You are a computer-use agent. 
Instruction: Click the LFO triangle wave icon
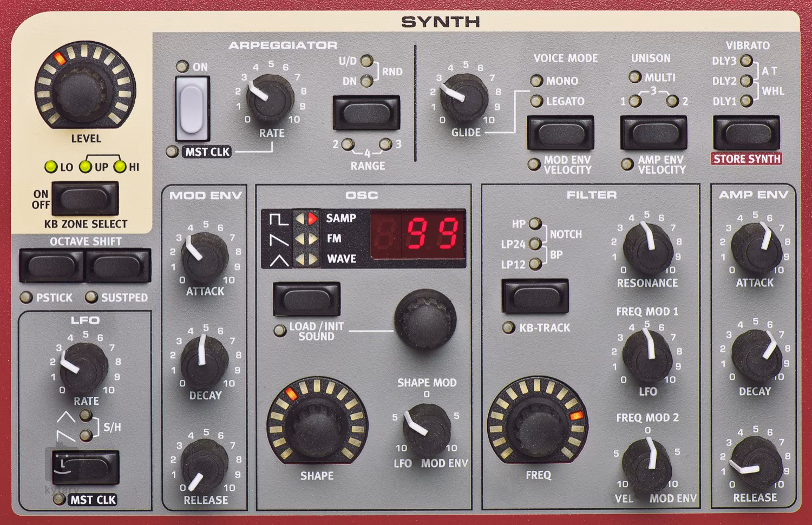(66, 416)
